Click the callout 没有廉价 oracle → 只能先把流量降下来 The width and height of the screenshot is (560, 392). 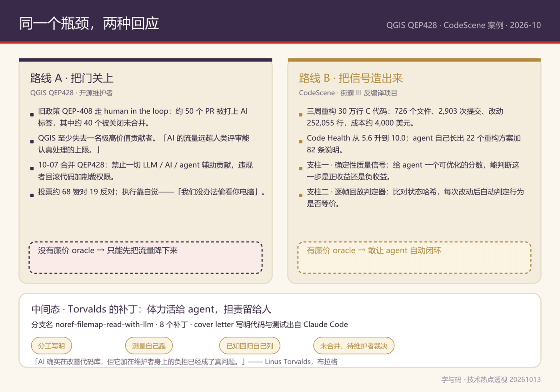tap(146, 258)
